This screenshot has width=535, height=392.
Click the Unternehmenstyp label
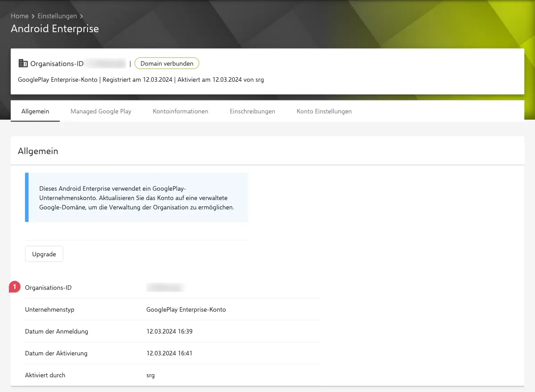(50, 309)
